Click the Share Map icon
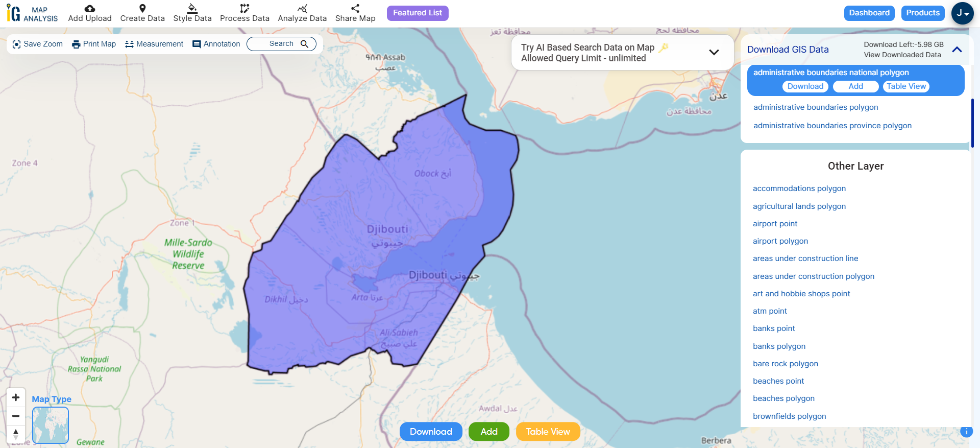The width and height of the screenshot is (980, 448). point(355,9)
